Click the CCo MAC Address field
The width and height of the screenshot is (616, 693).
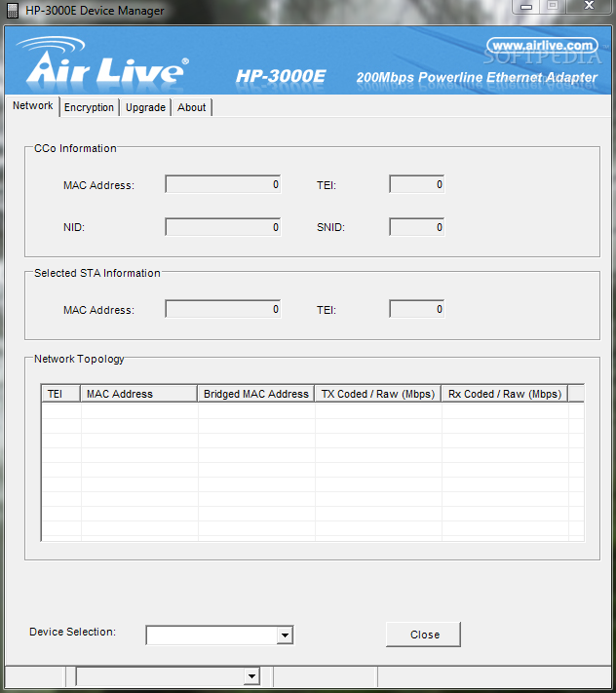click(222, 184)
